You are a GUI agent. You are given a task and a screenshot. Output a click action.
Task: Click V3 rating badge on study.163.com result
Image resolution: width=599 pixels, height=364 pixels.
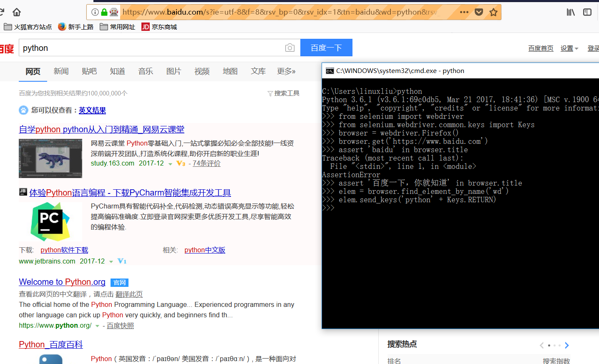click(181, 163)
